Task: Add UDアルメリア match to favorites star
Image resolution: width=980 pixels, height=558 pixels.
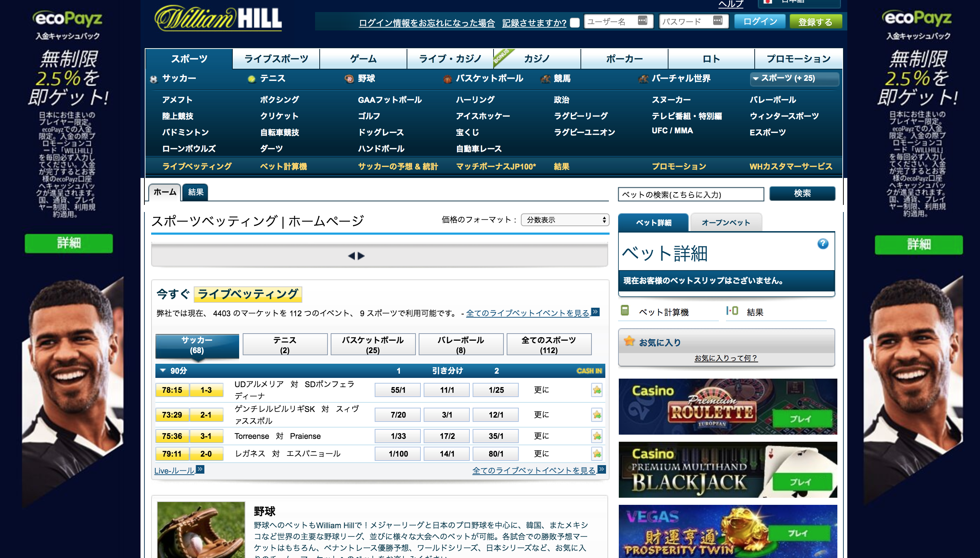Action: [x=597, y=390]
